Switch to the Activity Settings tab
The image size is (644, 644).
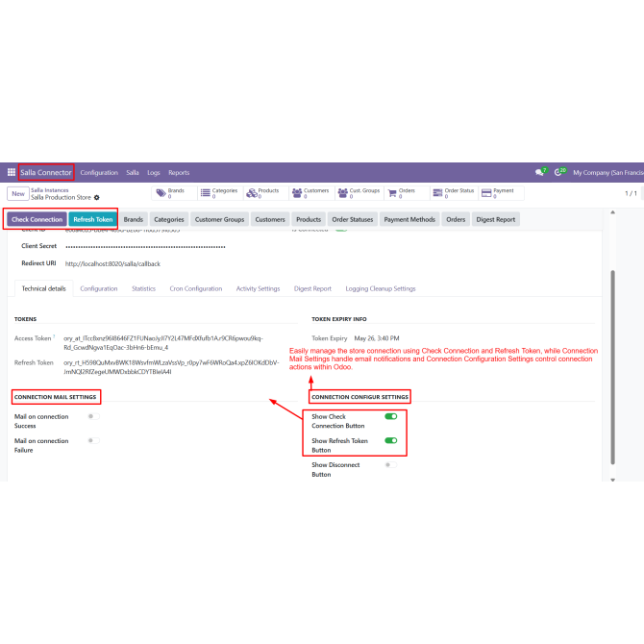tap(258, 288)
